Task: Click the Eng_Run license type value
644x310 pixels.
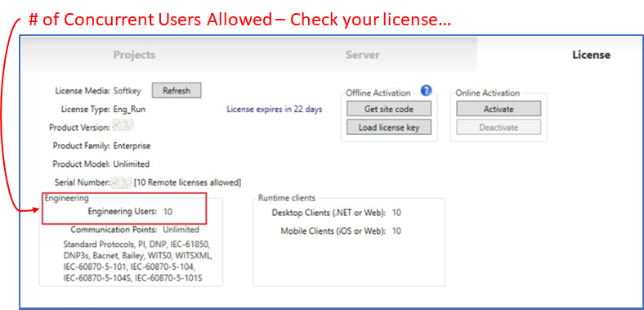Action: (x=129, y=110)
